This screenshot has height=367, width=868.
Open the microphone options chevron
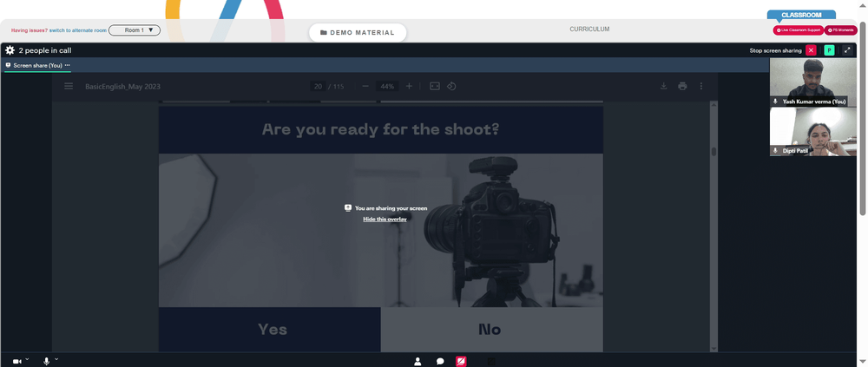click(56, 360)
